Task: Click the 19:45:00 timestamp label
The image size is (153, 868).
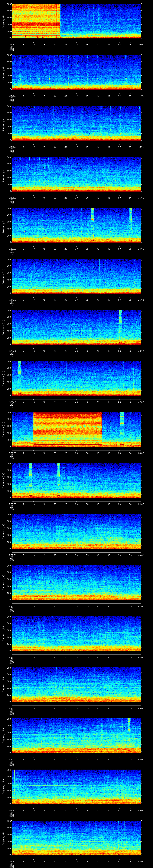Action: click(x=12, y=861)
